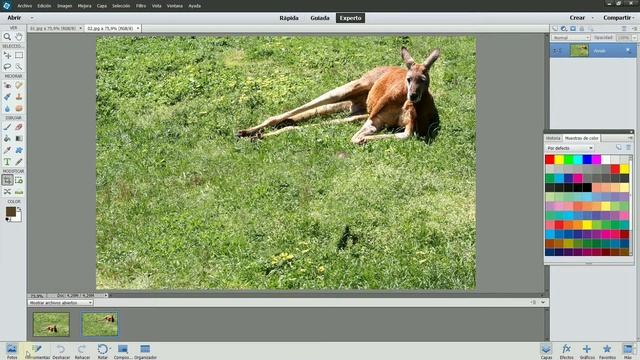Open the layer blend mode Normal dropdown
The width and height of the screenshot is (640, 360).
571,38
